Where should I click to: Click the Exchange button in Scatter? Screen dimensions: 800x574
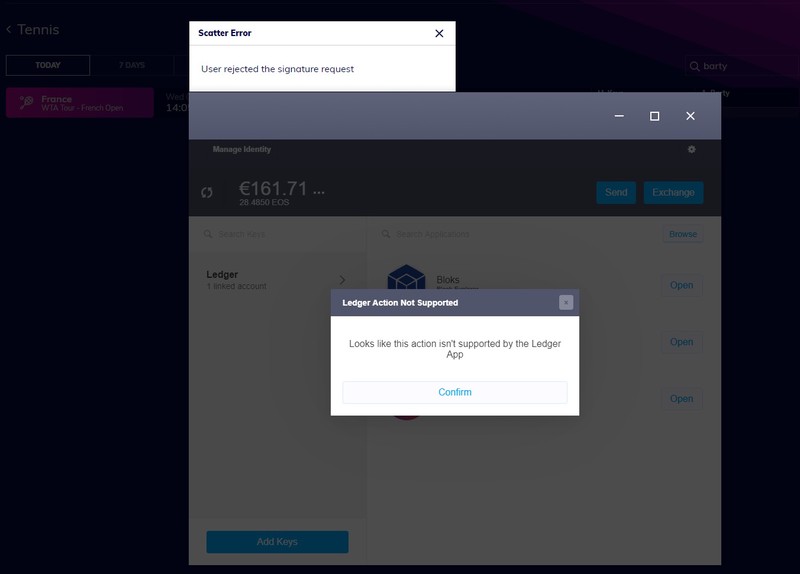(673, 192)
